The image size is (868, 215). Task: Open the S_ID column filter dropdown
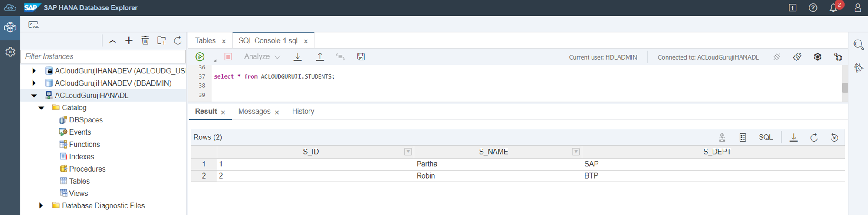click(408, 152)
